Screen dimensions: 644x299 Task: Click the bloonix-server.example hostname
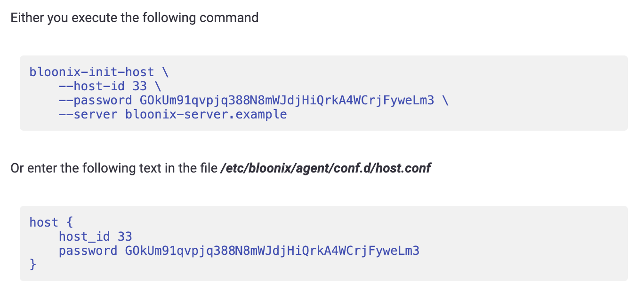(x=206, y=114)
